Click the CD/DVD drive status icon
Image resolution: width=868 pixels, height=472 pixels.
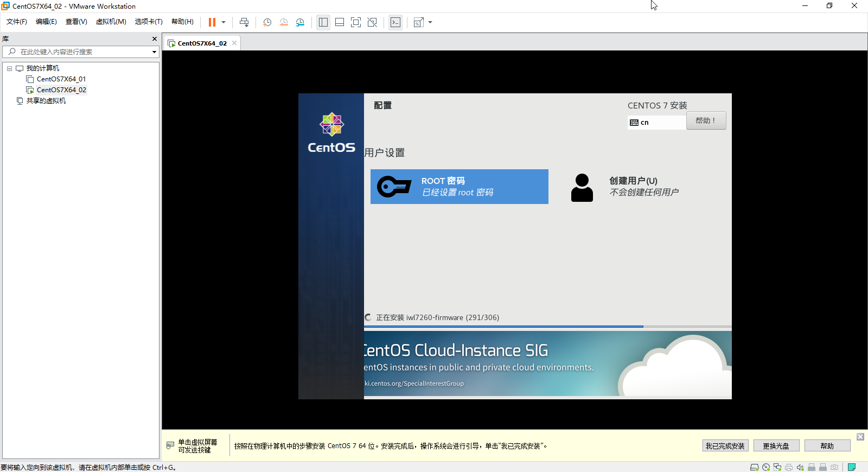click(766, 467)
